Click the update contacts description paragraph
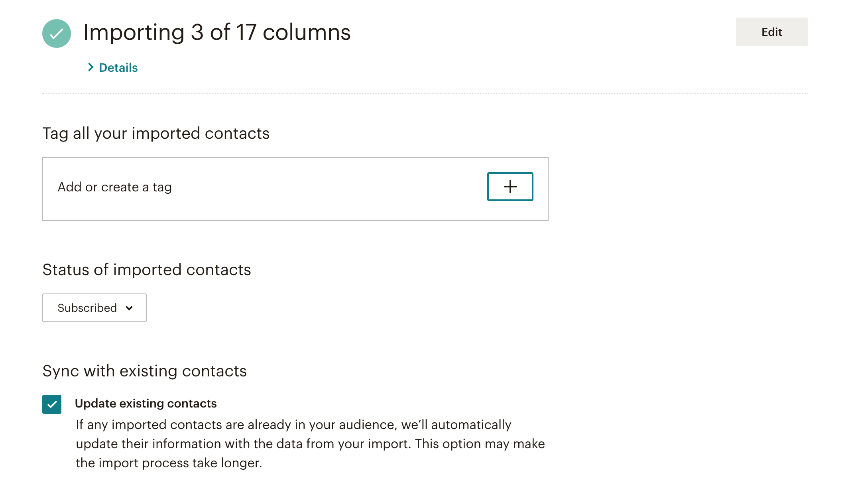 coord(310,444)
